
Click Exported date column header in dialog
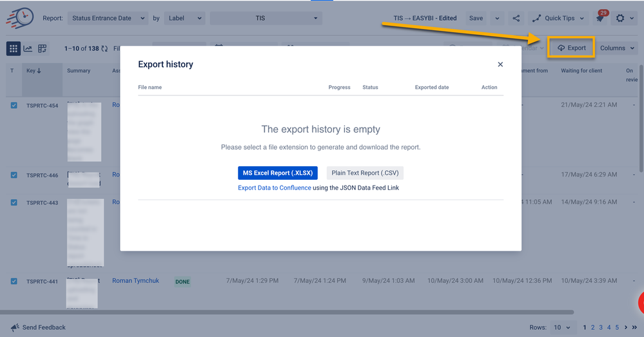coord(432,87)
